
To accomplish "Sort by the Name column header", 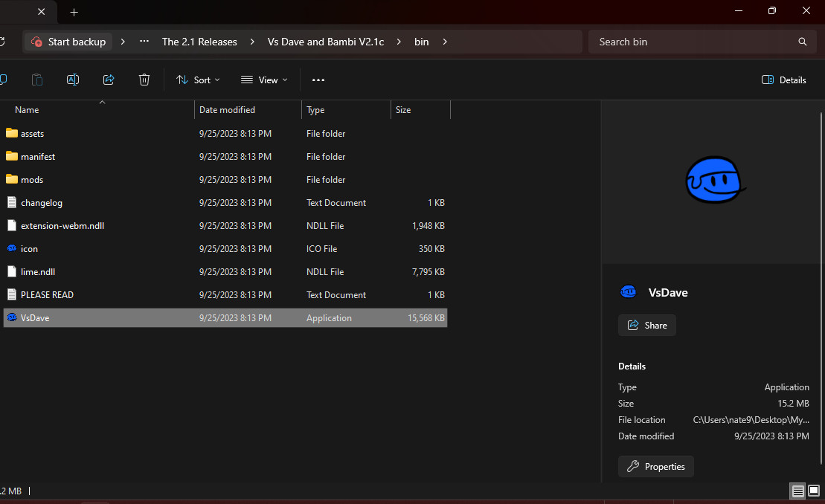I will coord(27,110).
